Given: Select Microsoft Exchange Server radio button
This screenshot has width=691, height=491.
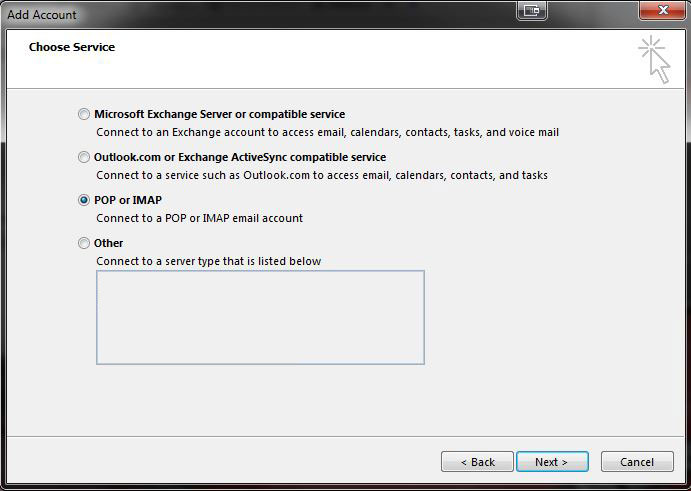Looking at the screenshot, I should coord(84,114).
